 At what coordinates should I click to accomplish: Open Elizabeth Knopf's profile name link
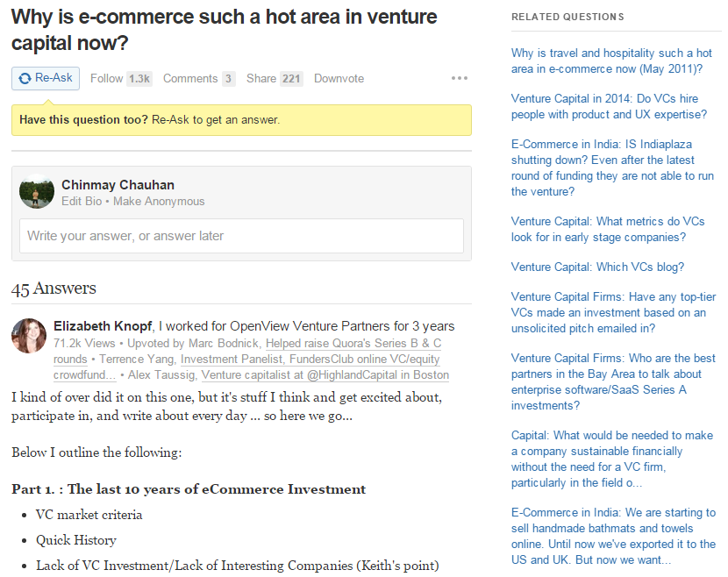tap(103, 326)
